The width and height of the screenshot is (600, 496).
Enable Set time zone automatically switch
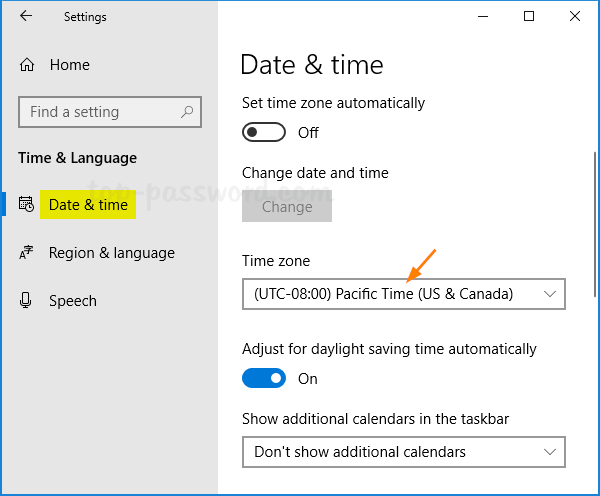(x=264, y=132)
